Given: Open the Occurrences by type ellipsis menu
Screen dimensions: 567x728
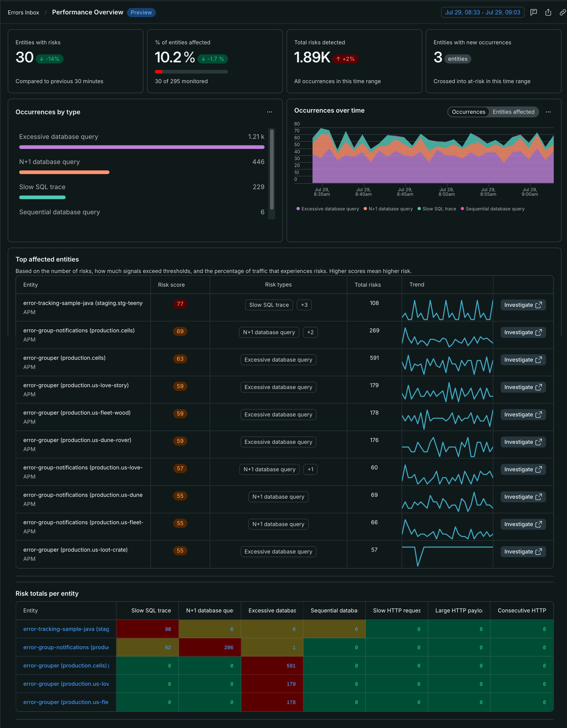Looking at the screenshot, I should pyautogui.click(x=269, y=112).
